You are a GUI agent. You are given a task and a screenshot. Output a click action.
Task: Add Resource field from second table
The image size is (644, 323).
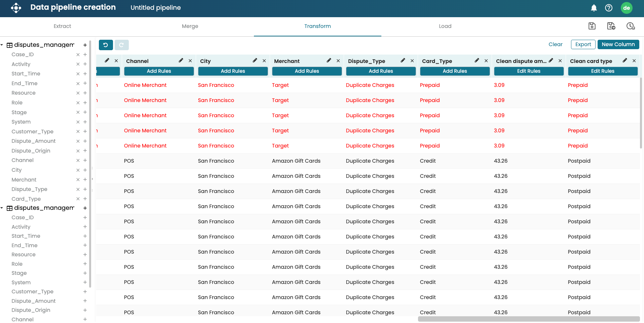pos(85,255)
